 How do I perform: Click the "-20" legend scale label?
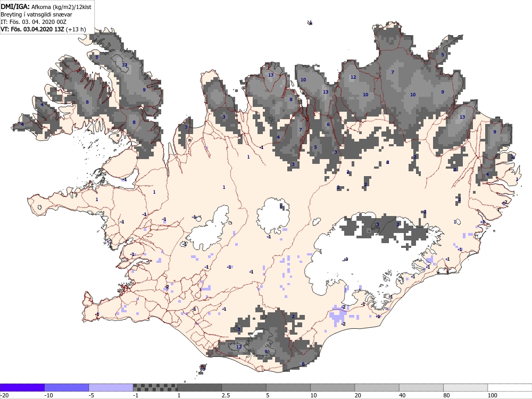pos(4,395)
